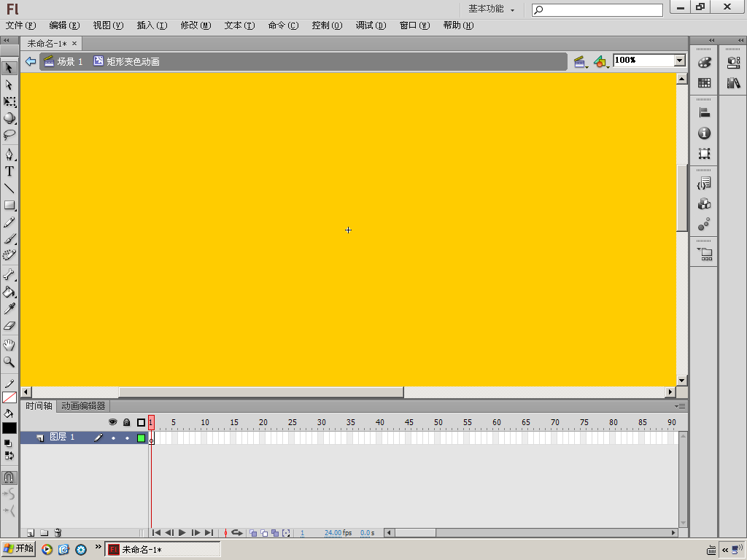Image resolution: width=747 pixels, height=560 pixels.
Task: Select the Brush tool
Action: (x=9, y=239)
